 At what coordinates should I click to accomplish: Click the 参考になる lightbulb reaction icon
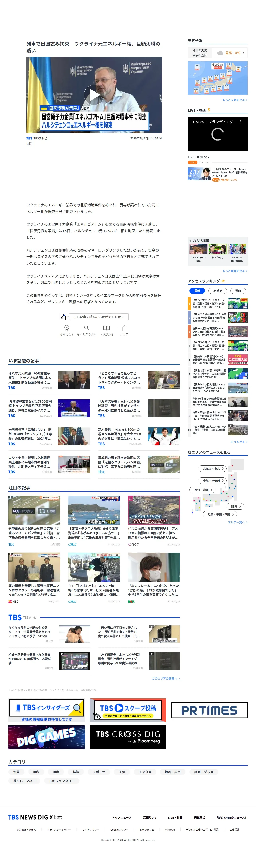[x=67, y=328]
